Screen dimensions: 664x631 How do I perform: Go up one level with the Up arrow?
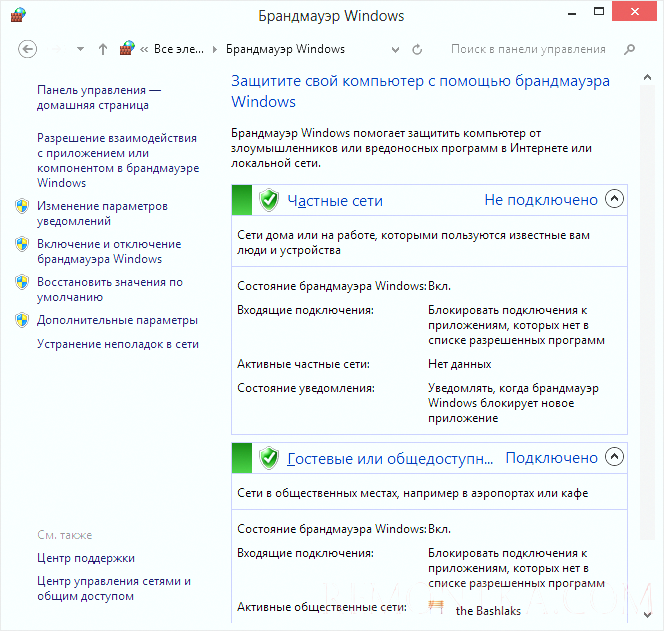(x=103, y=49)
